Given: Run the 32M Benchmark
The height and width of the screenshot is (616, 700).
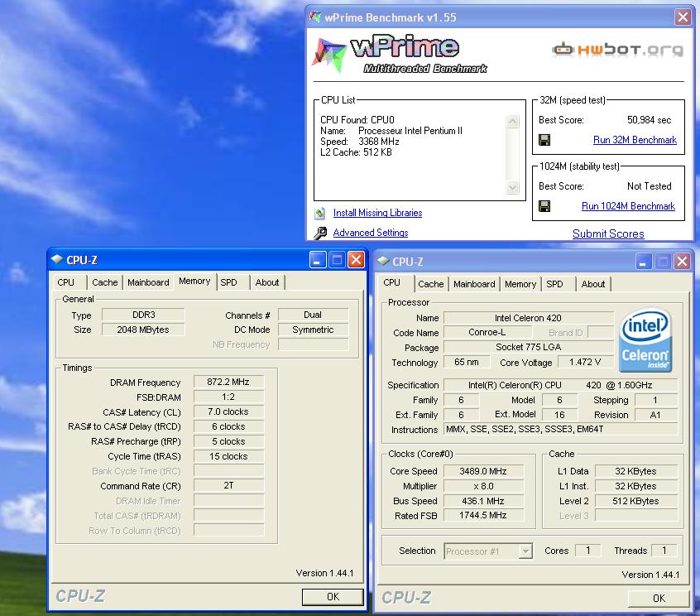Looking at the screenshot, I should click(x=635, y=140).
